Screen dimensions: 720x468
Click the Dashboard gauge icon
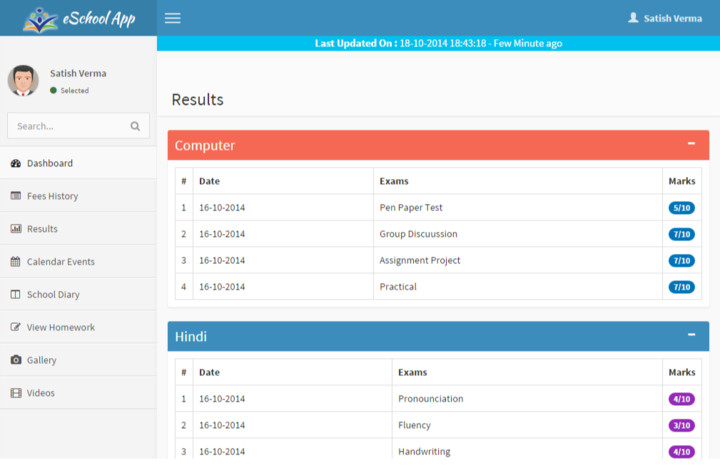16,163
